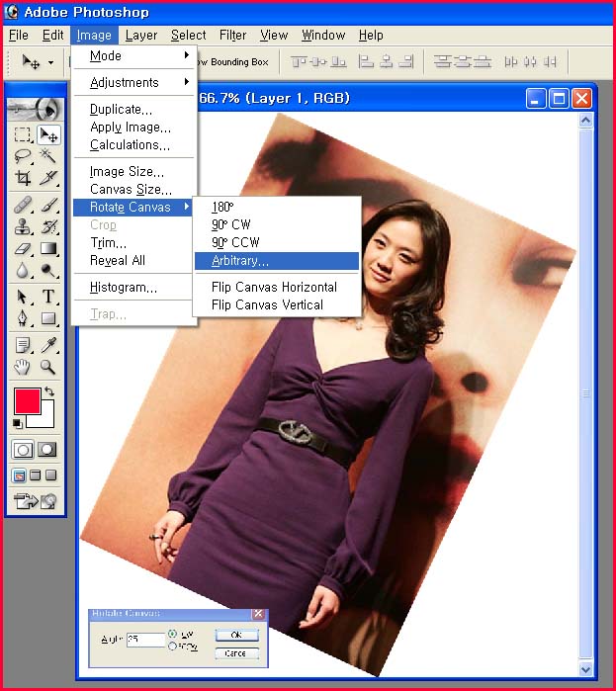Click OK in Rotate Canvas dialog
The image size is (616, 691).
[236, 635]
